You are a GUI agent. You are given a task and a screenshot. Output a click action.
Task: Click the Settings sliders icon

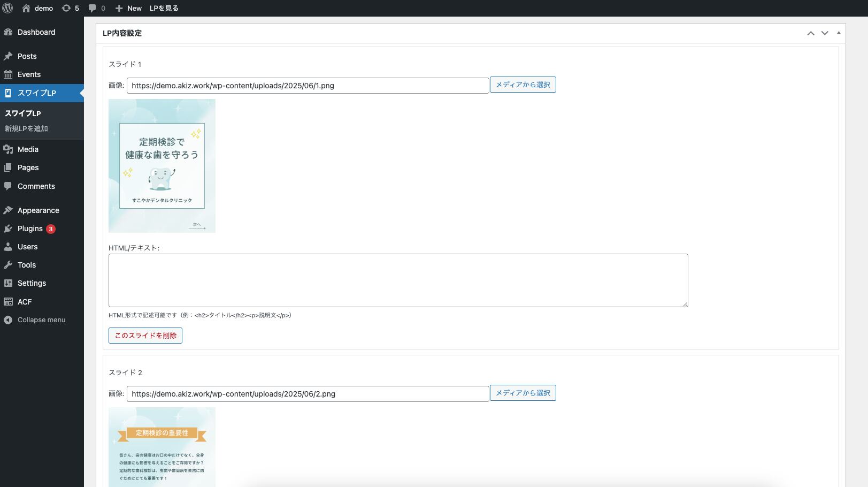pos(8,283)
